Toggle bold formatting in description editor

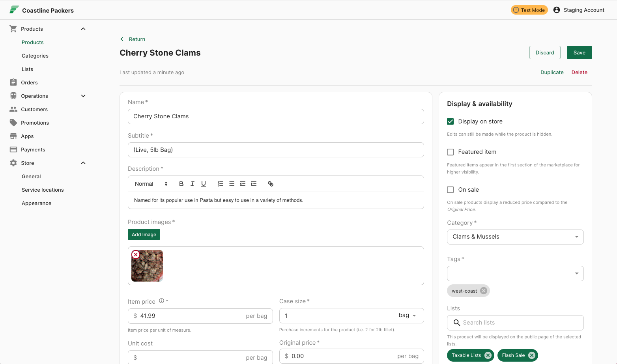tap(181, 184)
